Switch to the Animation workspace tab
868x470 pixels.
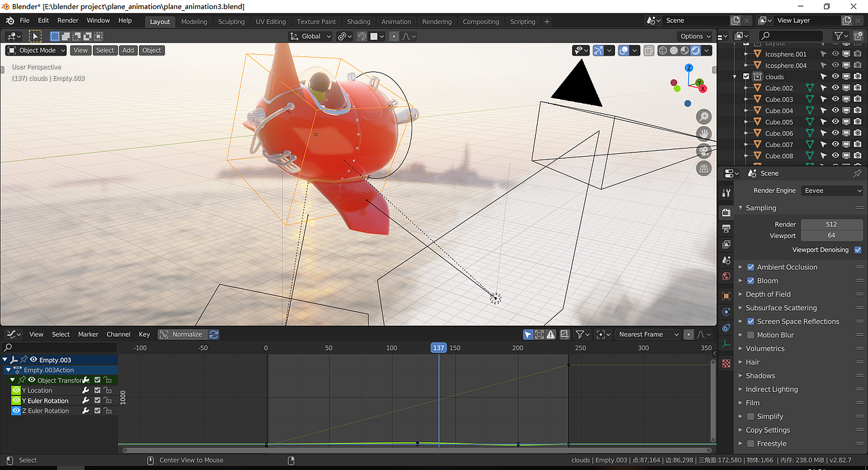coord(396,22)
